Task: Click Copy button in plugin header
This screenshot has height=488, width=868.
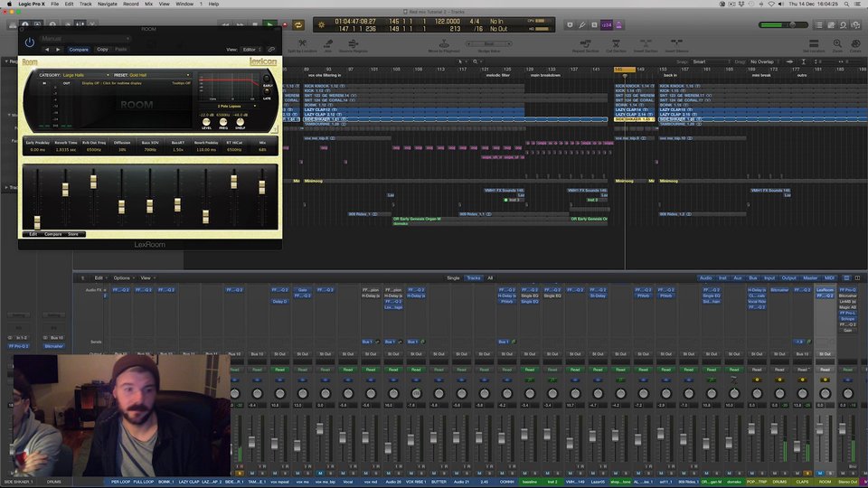Action: click(x=102, y=49)
